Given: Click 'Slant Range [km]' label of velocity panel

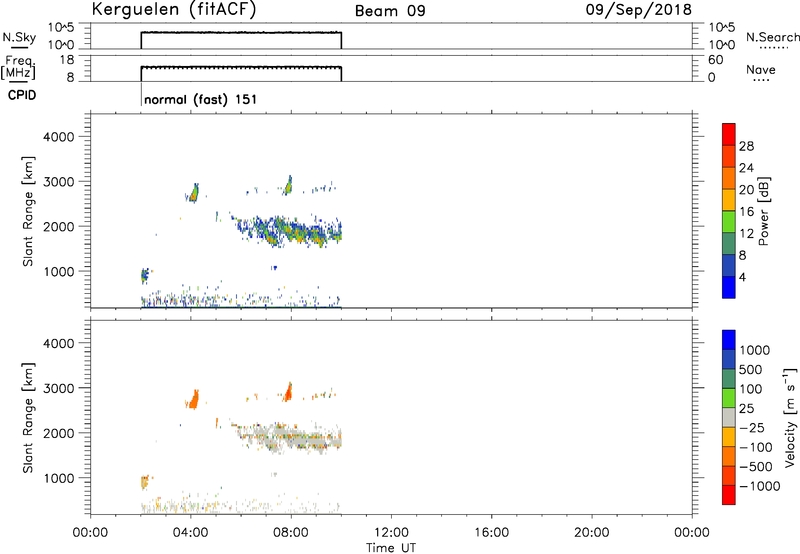Looking at the screenshot, I should (28, 418).
